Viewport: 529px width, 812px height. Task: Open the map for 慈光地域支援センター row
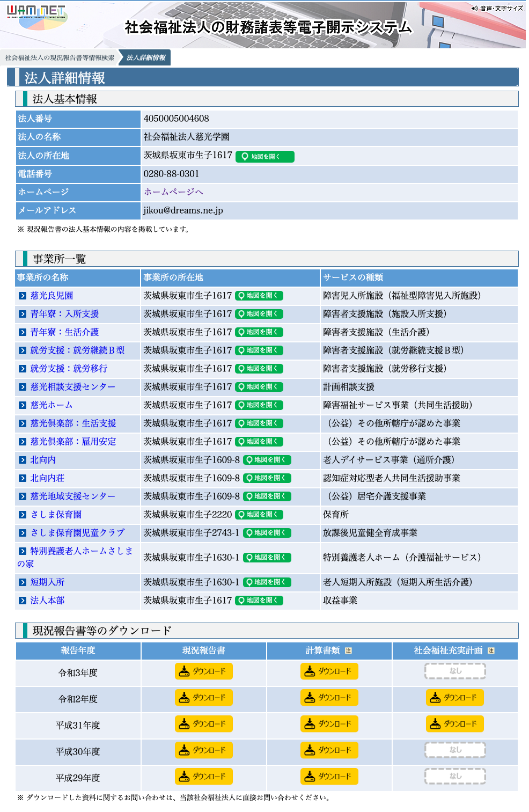(267, 496)
